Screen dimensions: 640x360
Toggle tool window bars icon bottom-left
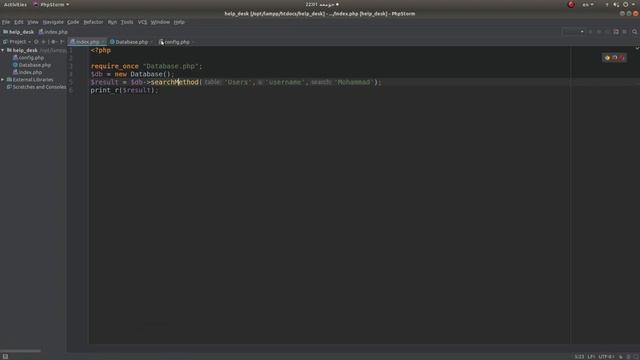(x=5, y=356)
